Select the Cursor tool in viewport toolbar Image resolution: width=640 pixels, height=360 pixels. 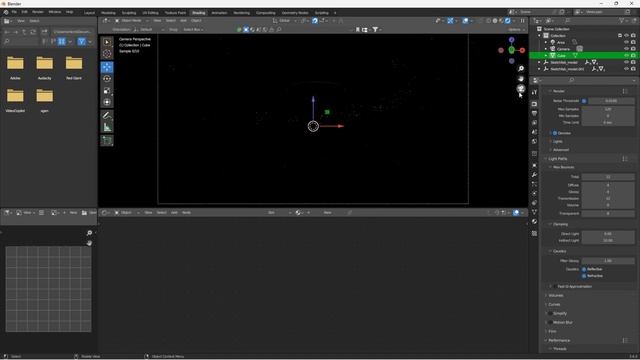point(107,53)
